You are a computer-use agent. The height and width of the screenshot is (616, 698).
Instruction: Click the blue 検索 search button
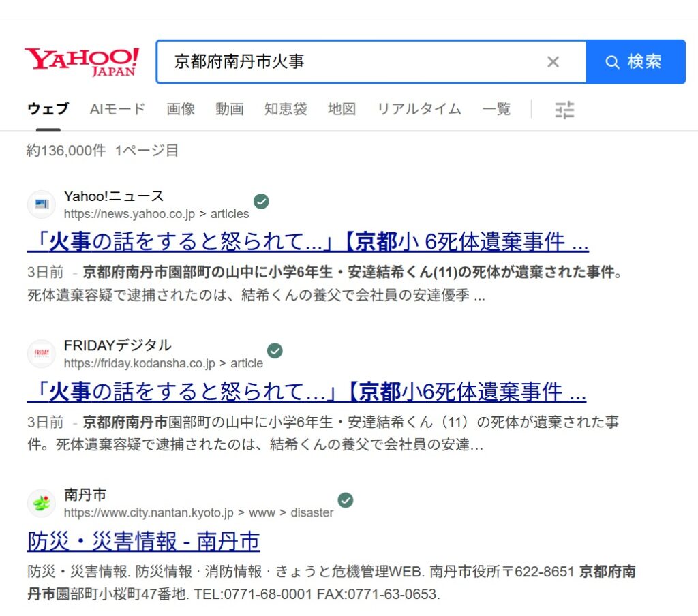point(635,62)
